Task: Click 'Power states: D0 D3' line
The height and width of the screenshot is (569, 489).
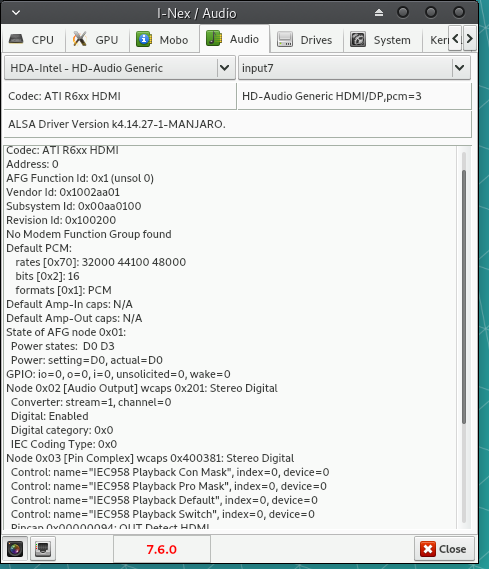Action: pos(63,346)
